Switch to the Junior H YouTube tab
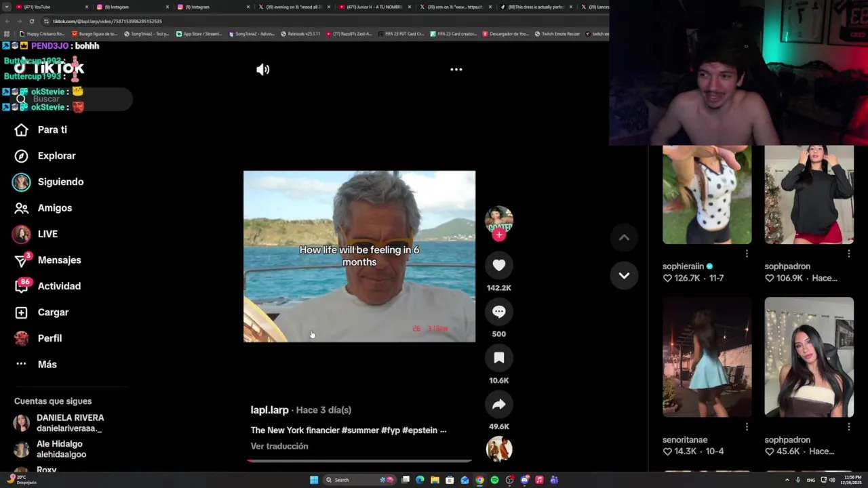The height and width of the screenshot is (488, 868). click(x=375, y=7)
